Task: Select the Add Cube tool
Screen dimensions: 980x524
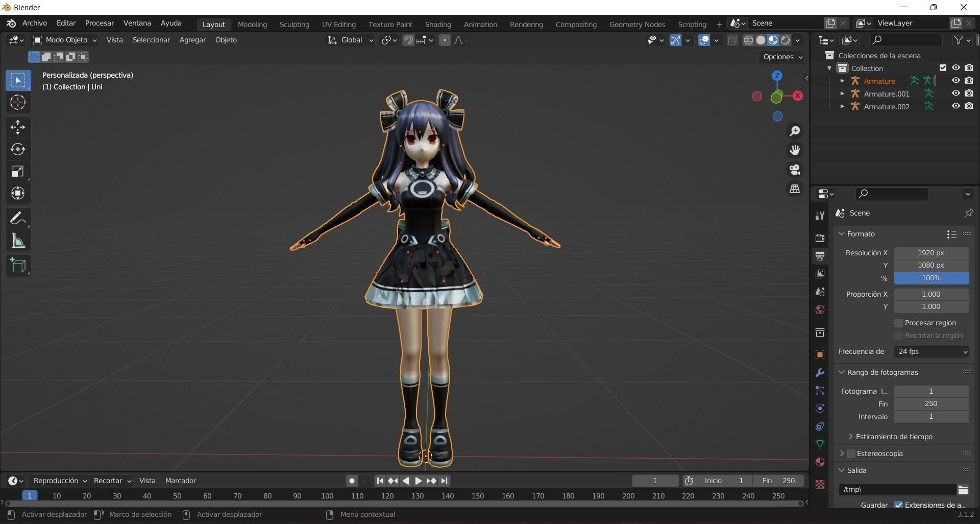Action: 18,266
